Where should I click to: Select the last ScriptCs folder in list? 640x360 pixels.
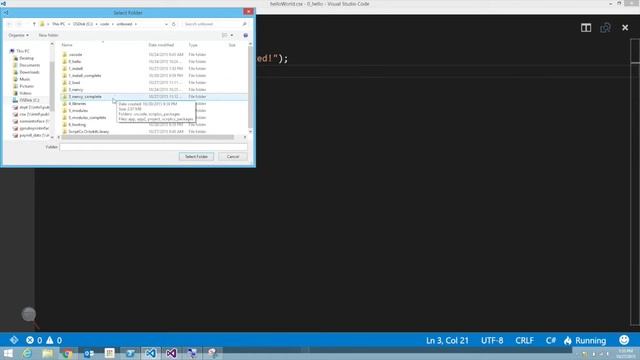tap(89, 131)
